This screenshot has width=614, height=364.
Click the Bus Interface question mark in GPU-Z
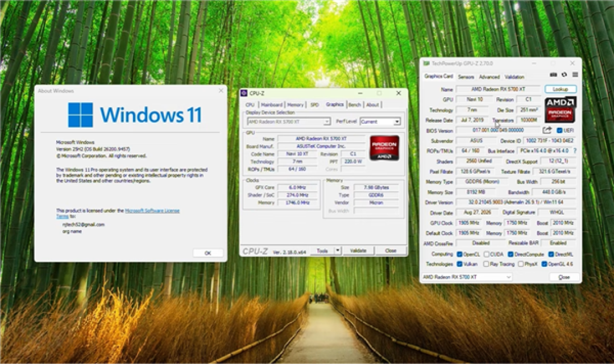click(x=575, y=150)
